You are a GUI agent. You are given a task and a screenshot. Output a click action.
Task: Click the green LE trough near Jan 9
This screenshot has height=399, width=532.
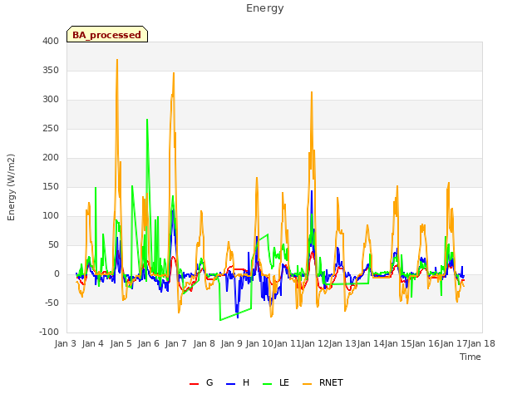click(220, 319)
